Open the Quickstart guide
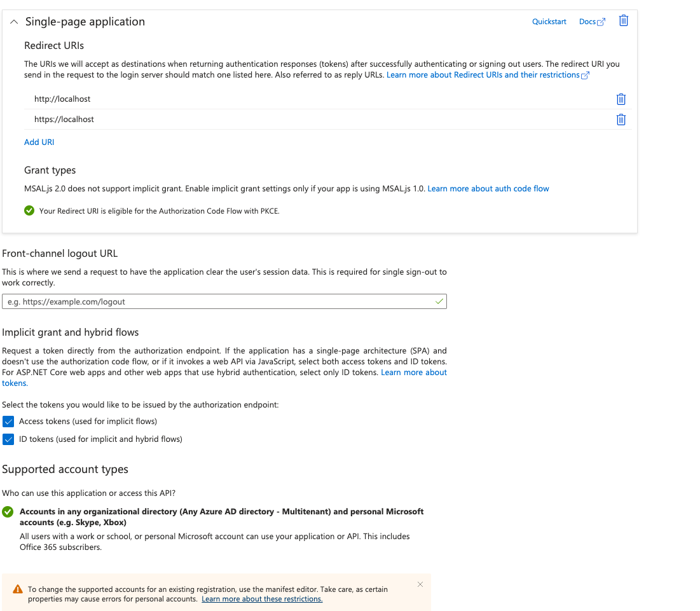 (x=549, y=21)
